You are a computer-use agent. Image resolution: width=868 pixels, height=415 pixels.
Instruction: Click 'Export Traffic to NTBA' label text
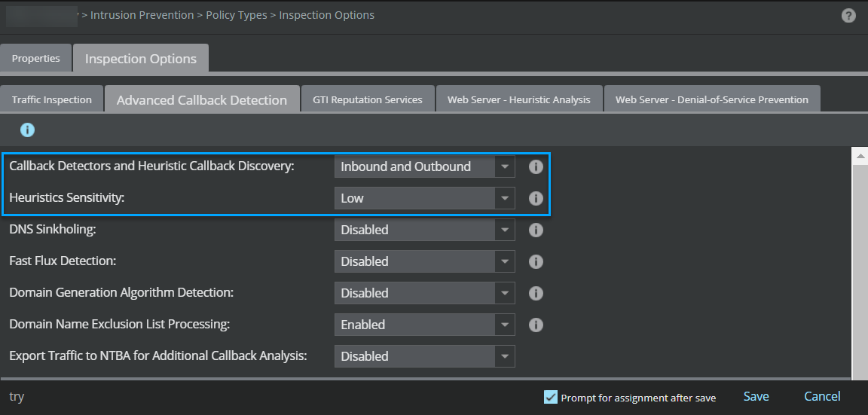(x=157, y=356)
